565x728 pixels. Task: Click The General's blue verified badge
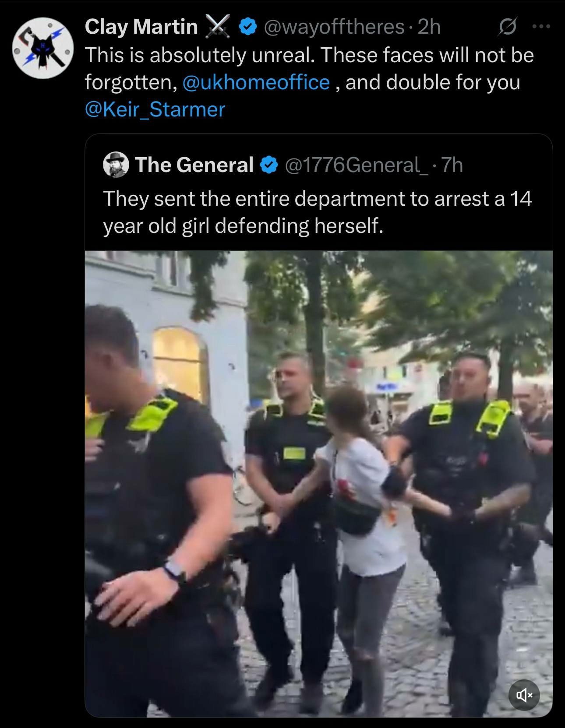click(269, 165)
